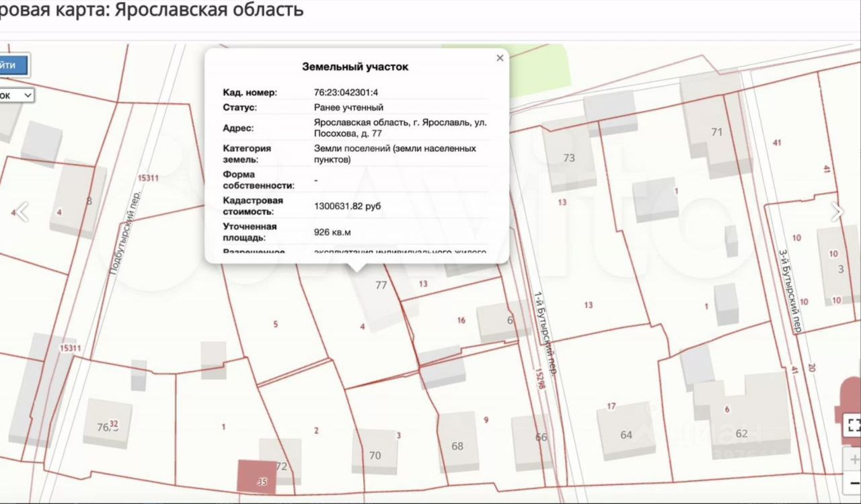Go to previous image with left arrow
Viewport: 861px width, 504px height.
click(22, 212)
